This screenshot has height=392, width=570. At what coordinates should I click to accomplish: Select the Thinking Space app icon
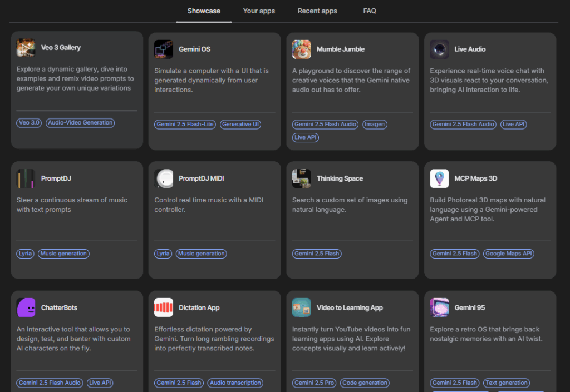301,178
